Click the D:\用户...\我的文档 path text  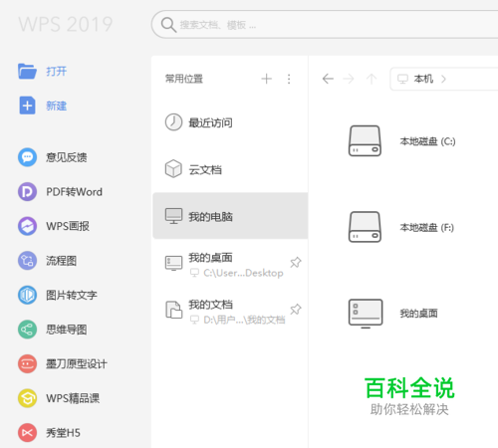coord(244,320)
